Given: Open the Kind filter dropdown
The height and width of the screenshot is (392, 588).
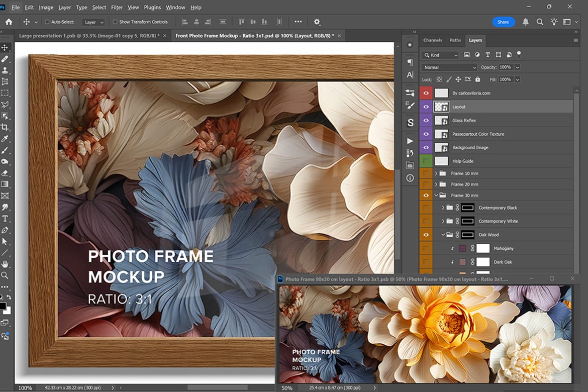Looking at the screenshot, I should (440, 55).
